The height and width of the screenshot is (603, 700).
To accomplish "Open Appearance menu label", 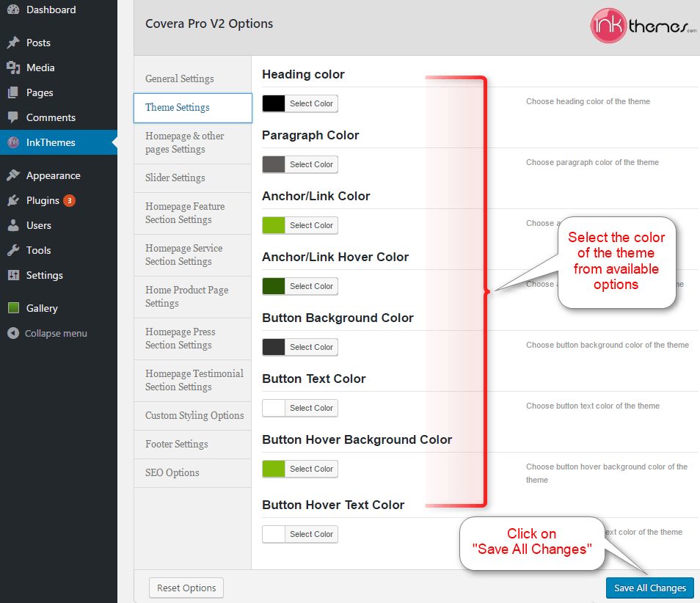I will pyautogui.click(x=53, y=176).
